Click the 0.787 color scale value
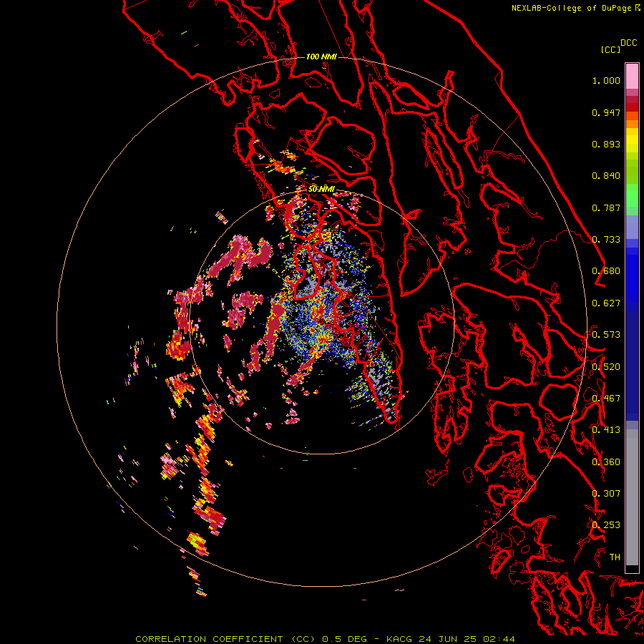Image resolution: width=644 pixels, height=644 pixels. click(x=606, y=208)
